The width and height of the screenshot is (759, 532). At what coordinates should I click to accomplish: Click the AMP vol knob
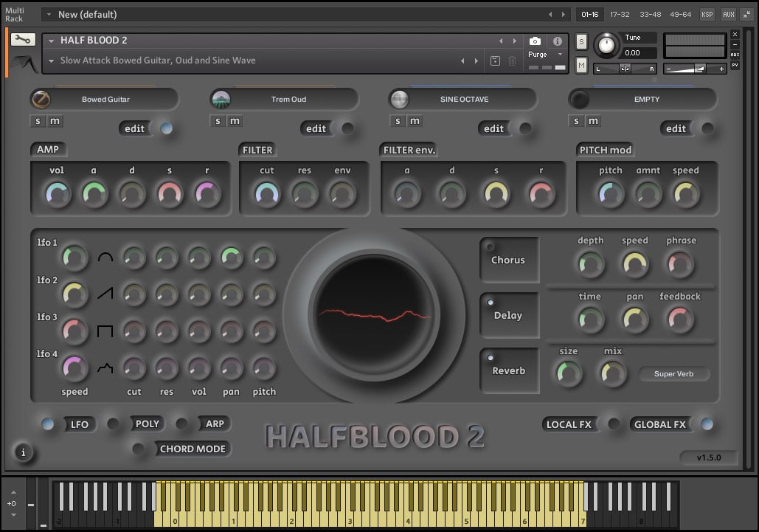tap(57, 194)
